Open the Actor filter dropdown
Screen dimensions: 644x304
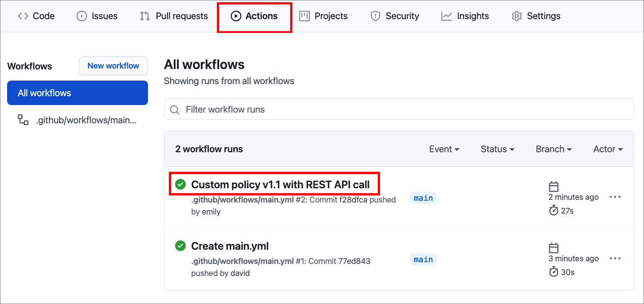click(608, 149)
